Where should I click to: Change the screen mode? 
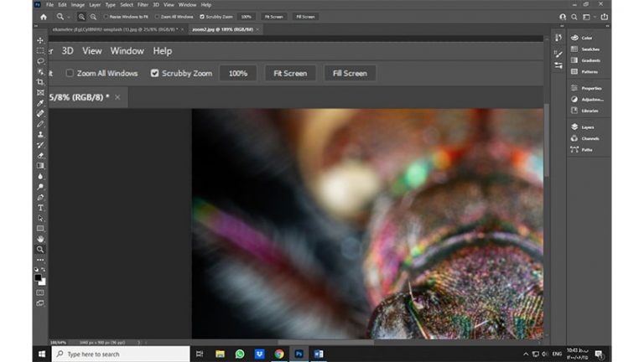tap(40, 303)
